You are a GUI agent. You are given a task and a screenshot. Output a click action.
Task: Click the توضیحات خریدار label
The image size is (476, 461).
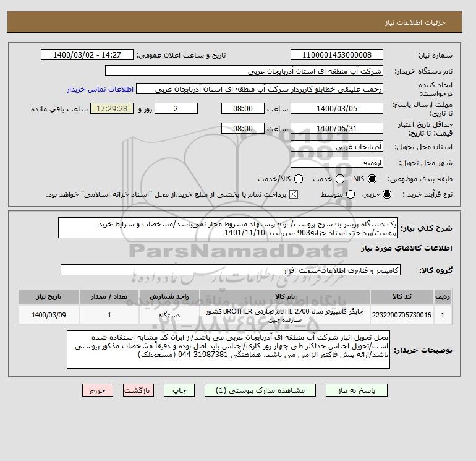423,350
